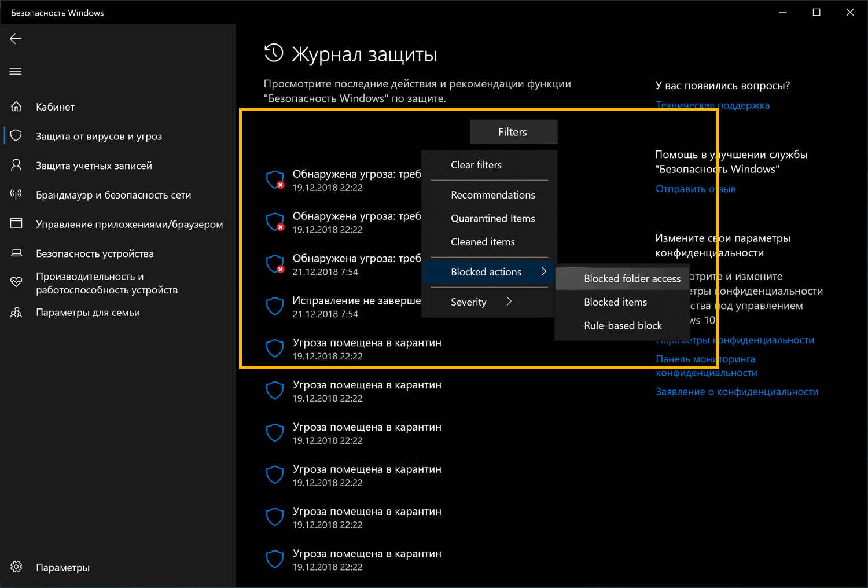Click the person icon for account protection
The width and height of the screenshot is (868, 588).
[x=16, y=165]
